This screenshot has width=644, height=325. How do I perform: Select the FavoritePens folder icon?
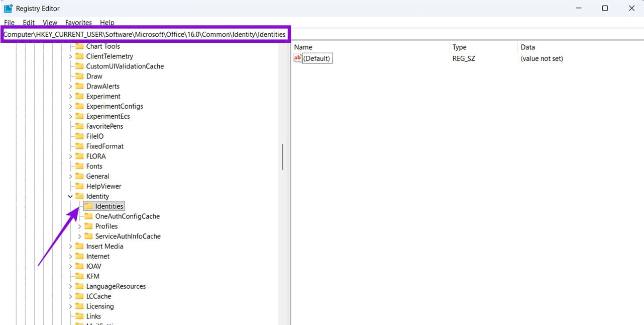pos(79,126)
